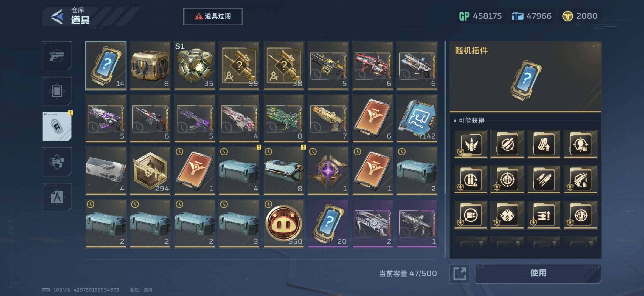Select the pig coin item with 550
This screenshot has width=644, height=296.
coord(284,224)
